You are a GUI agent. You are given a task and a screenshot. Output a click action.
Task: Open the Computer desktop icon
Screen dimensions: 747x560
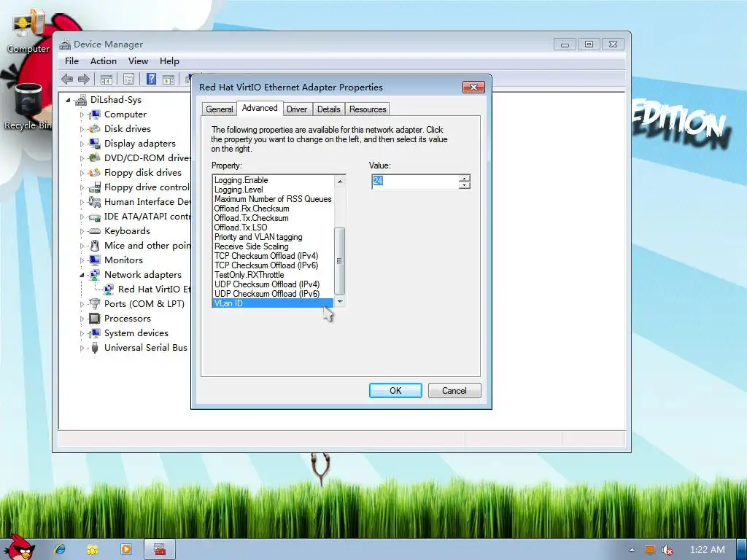[x=28, y=32]
